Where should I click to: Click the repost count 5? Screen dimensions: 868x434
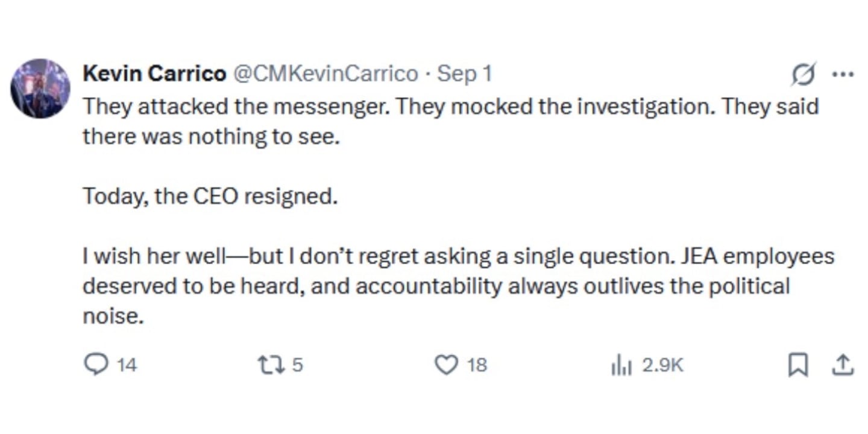(x=297, y=365)
